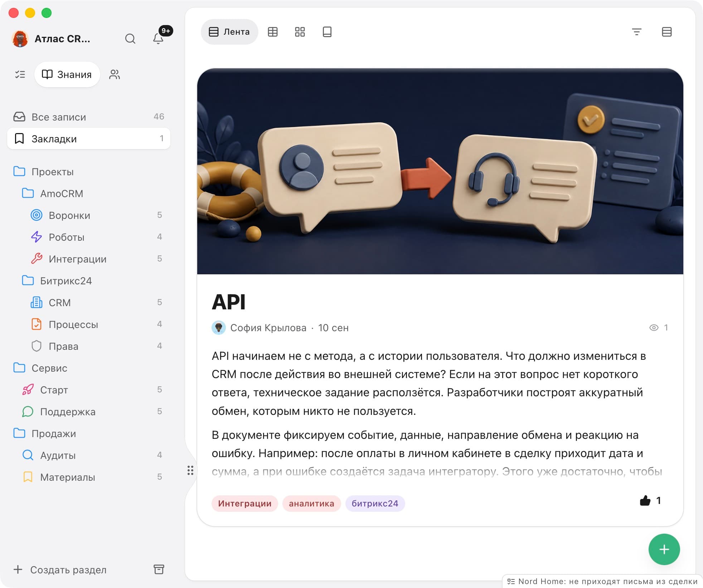The width and height of the screenshot is (703, 588).
Task: Open the Права section
Action: coord(89,346)
